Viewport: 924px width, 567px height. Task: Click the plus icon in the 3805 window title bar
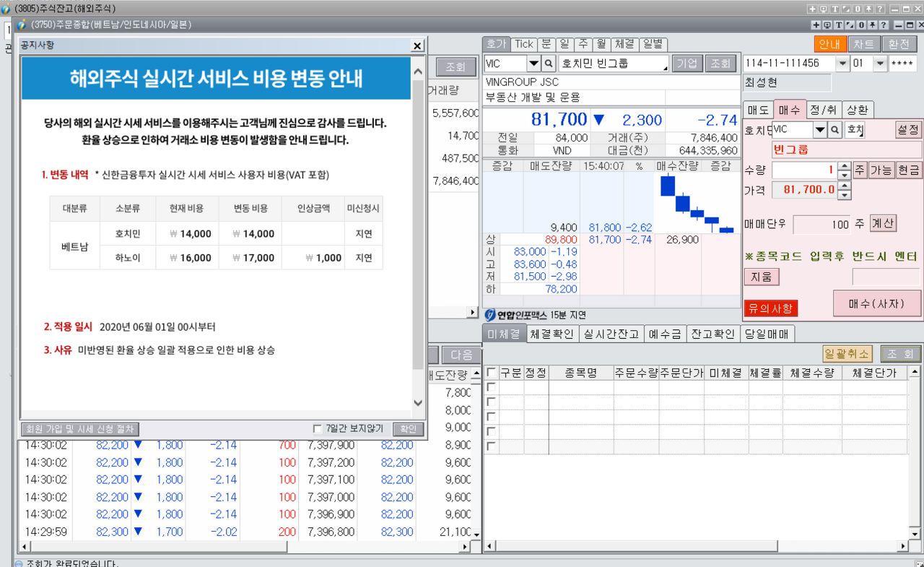(812, 9)
